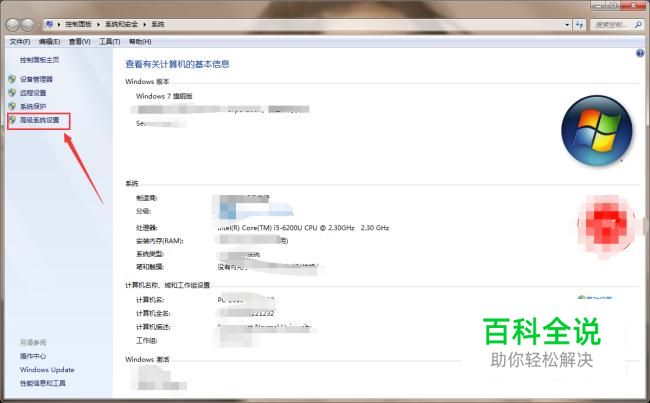Click the address bar refresh button

tap(579, 25)
